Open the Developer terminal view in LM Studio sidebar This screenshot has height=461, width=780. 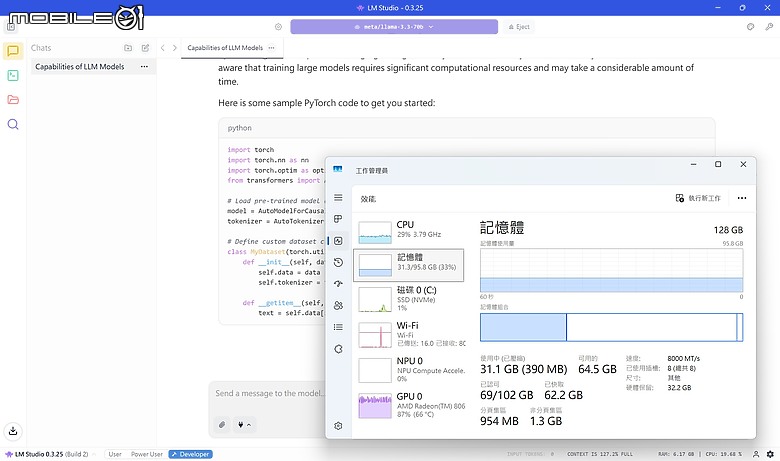[13, 75]
